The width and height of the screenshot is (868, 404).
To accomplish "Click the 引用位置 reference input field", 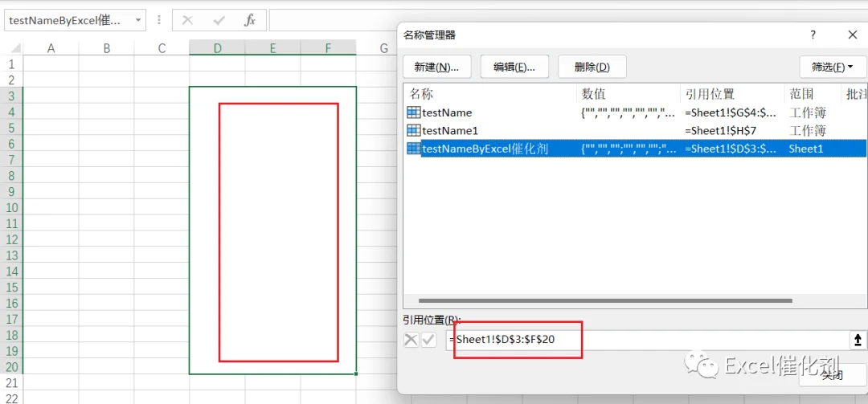I will pos(646,340).
